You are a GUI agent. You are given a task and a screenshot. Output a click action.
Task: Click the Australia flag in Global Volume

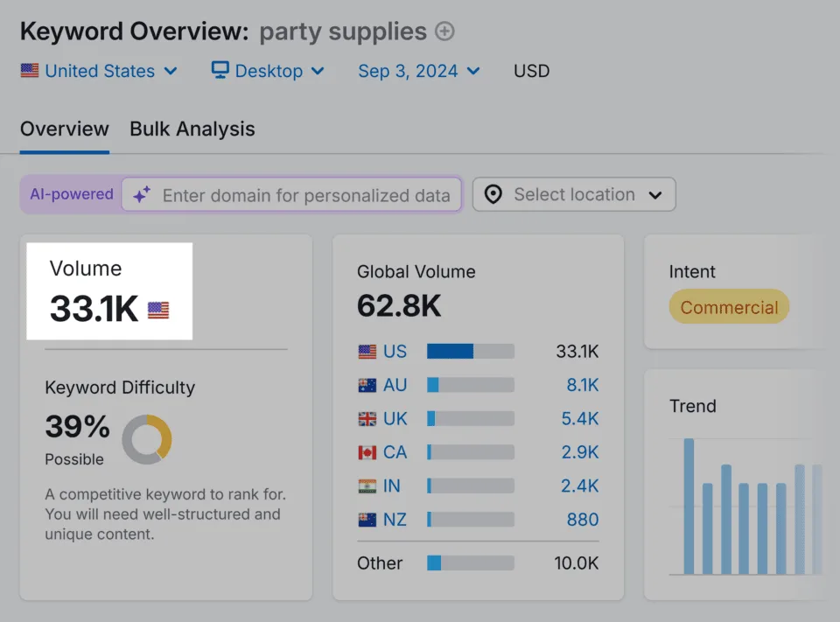pyautogui.click(x=367, y=385)
